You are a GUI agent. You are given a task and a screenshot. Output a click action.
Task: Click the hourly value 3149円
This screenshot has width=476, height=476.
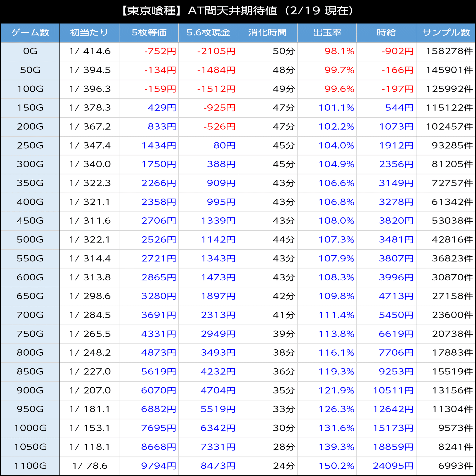[396, 183]
